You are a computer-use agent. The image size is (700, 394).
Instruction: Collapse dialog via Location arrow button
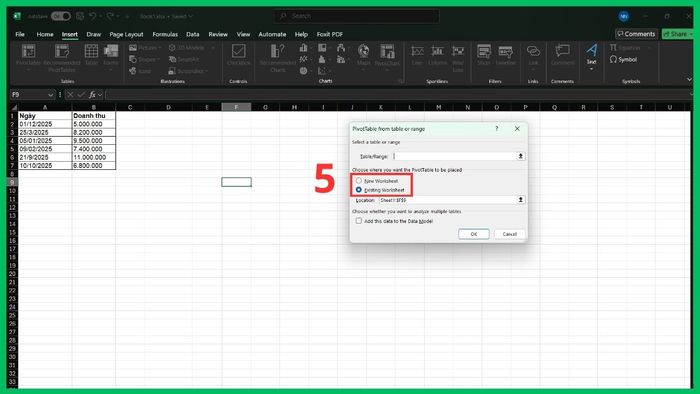(521, 200)
